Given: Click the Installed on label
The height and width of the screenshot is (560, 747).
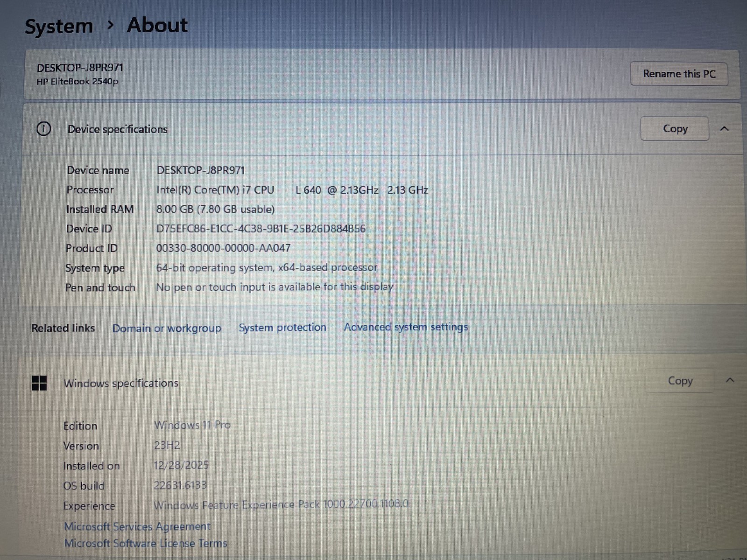Looking at the screenshot, I should [x=92, y=466].
